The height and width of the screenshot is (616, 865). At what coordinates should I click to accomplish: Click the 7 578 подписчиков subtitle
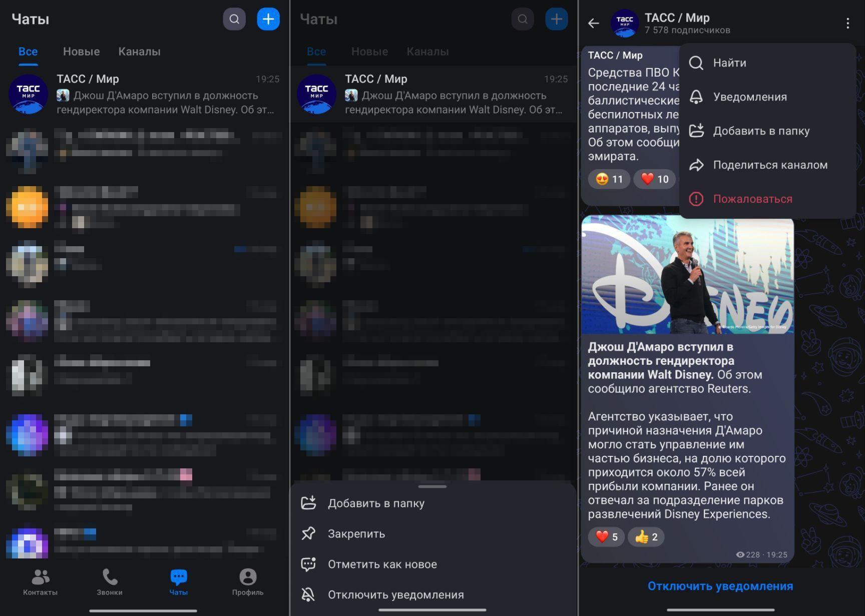(x=687, y=30)
